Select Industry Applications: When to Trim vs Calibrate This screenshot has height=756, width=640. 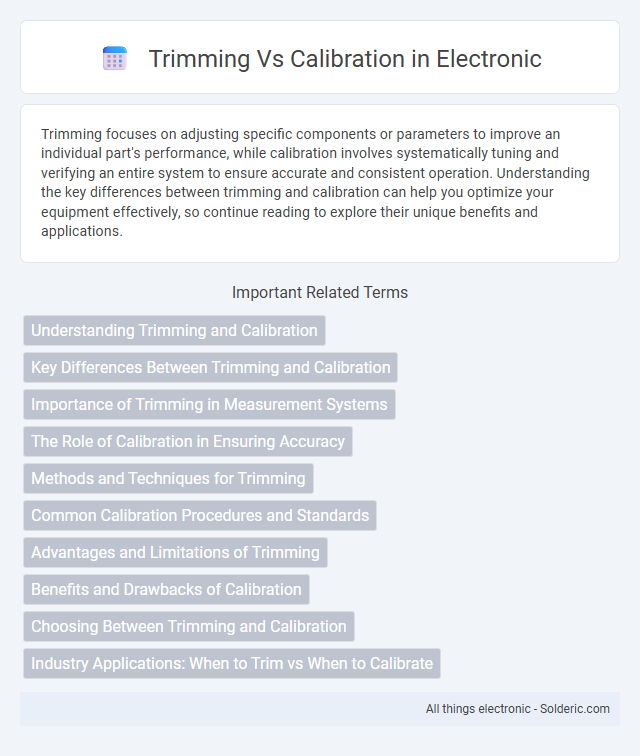pos(232,663)
